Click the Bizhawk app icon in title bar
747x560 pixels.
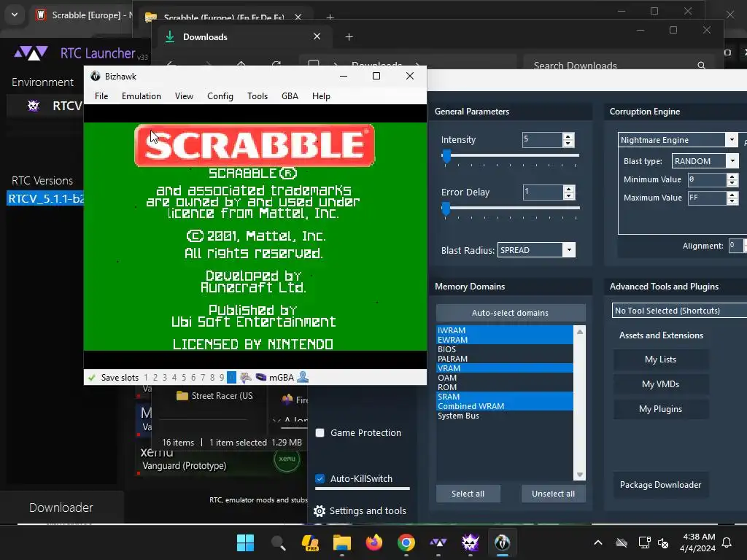click(96, 76)
